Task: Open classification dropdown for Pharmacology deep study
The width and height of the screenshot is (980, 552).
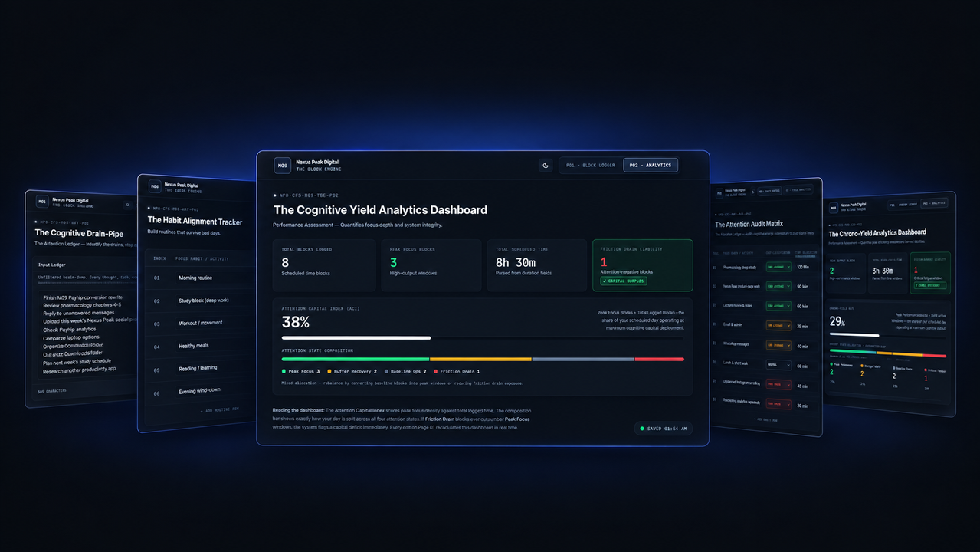Action: tap(778, 268)
